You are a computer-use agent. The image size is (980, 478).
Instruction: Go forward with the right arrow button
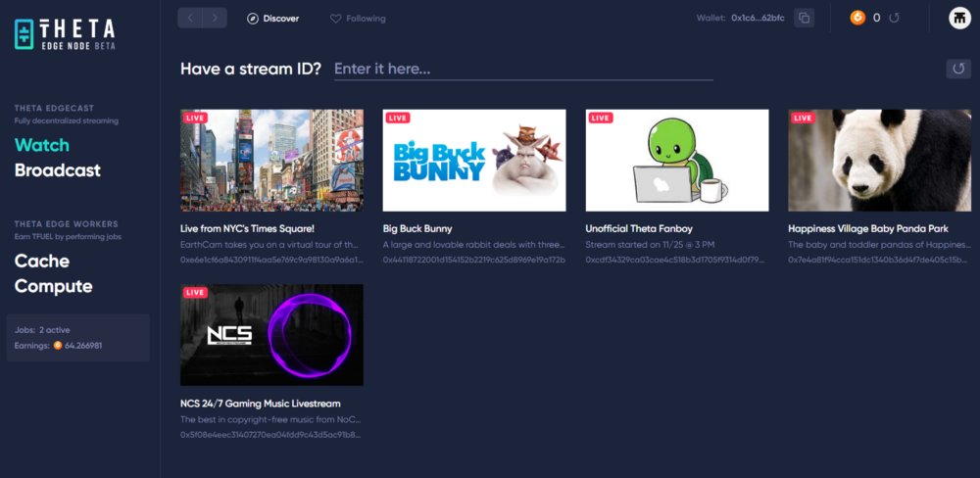pos(215,18)
